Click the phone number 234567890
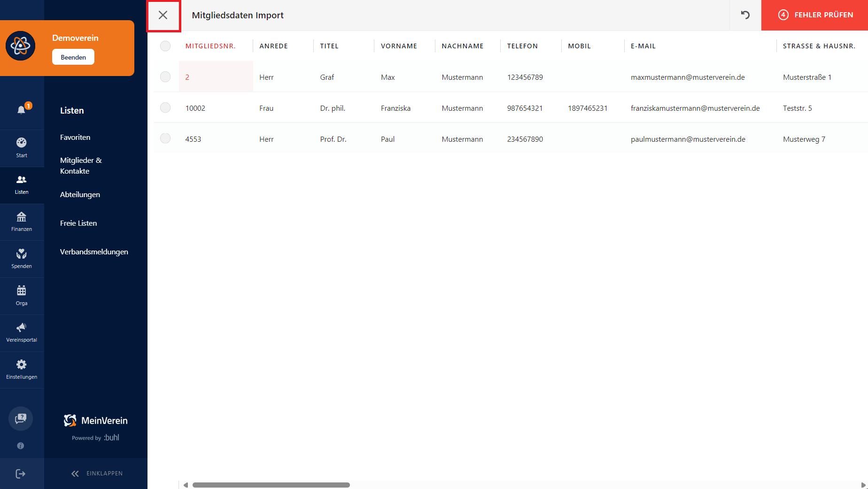The width and height of the screenshot is (868, 489). (x=525, y=139)
